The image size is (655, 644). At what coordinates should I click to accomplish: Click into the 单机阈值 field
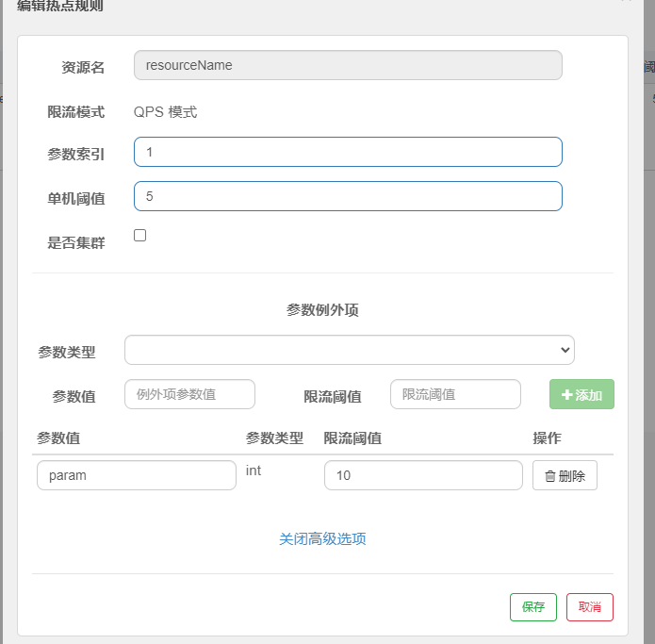(348, 196)
